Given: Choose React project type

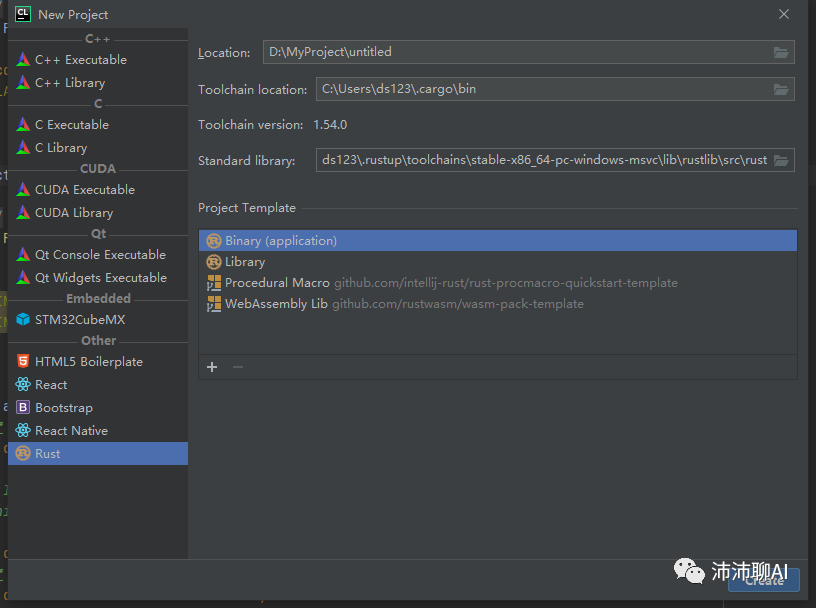Looking at the screenshot, I should 98,385.
